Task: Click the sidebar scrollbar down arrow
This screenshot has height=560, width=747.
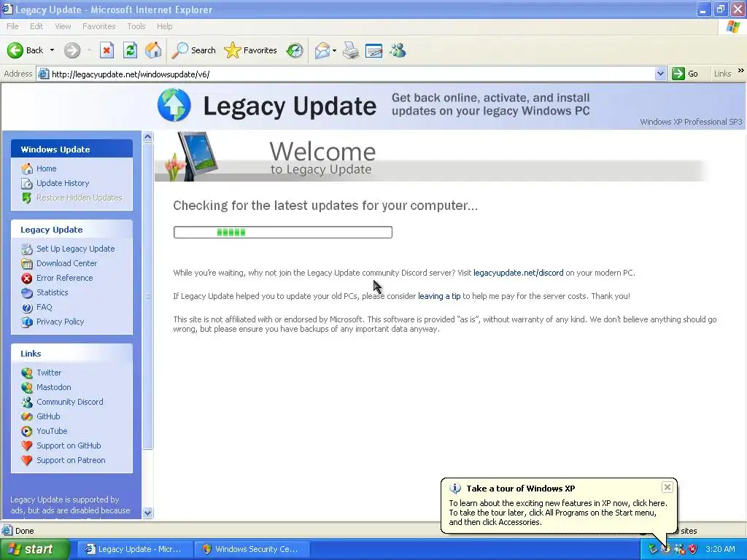Action: [147, 513]
